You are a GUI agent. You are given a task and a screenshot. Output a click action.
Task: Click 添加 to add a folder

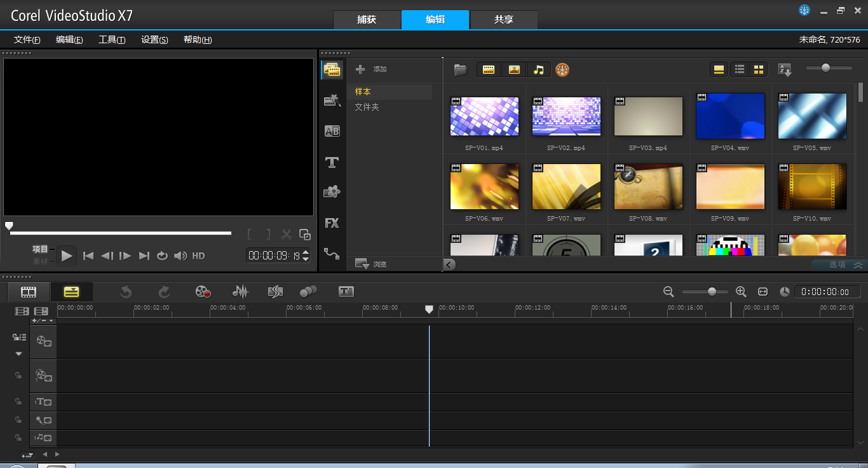pos(371,69)
